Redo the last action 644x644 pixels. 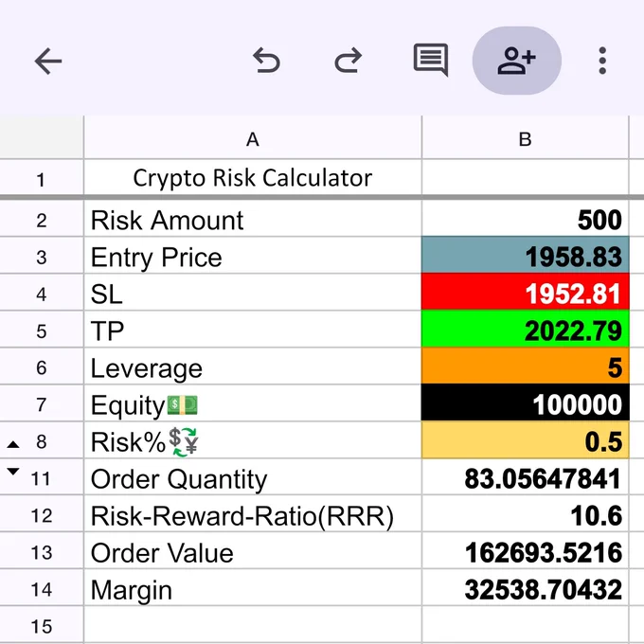click(349, 61)
